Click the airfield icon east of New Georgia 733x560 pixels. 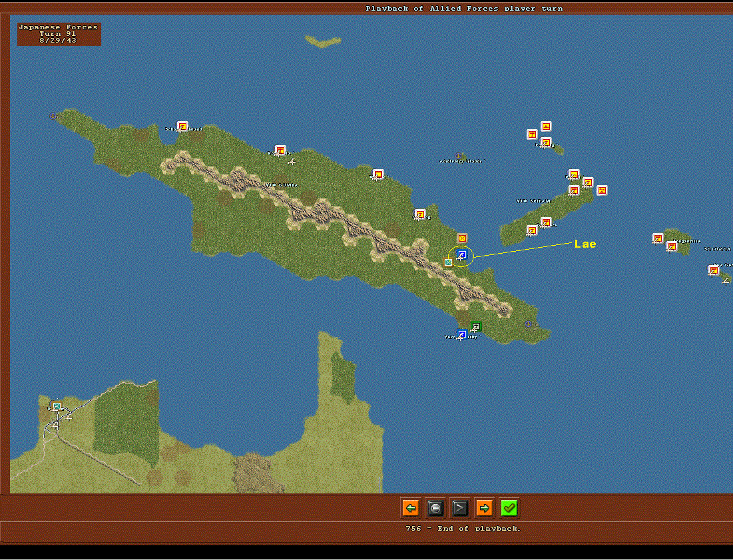(725, 282)
